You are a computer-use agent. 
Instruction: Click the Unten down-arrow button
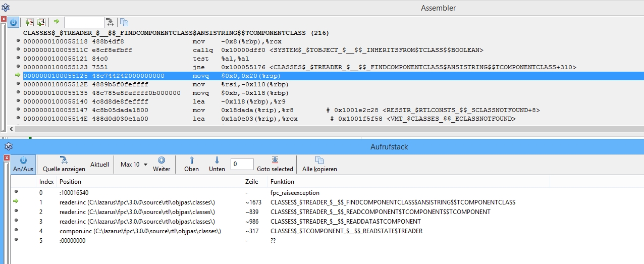tap(217, 164)
